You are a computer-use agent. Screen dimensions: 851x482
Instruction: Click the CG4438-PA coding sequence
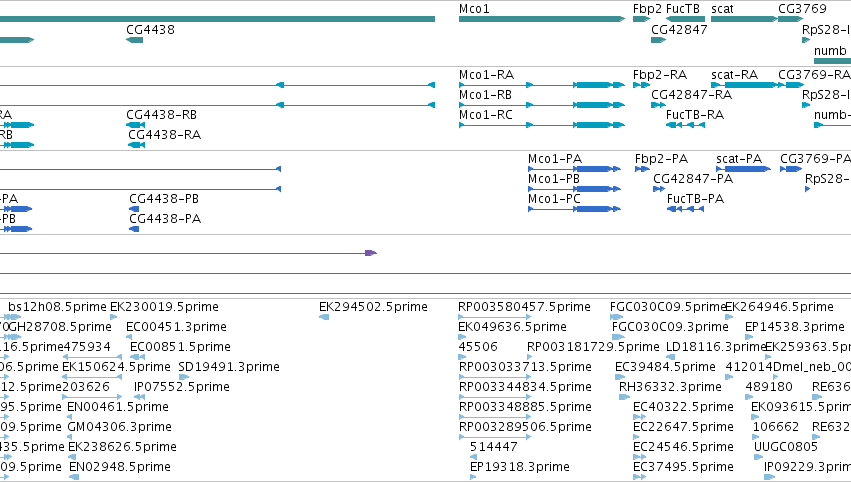(x=134, y=229)
